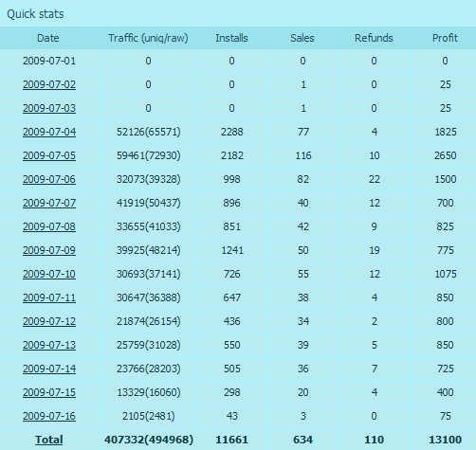Viewport: 476px width, 450px height.
Task: Select traffic value 21874(26154)
Action: tap(148, 321)
